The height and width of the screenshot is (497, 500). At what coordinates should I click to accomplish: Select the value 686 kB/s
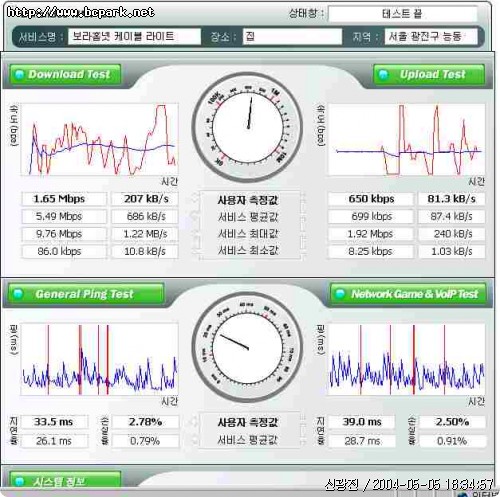click(x=145, y=216)
